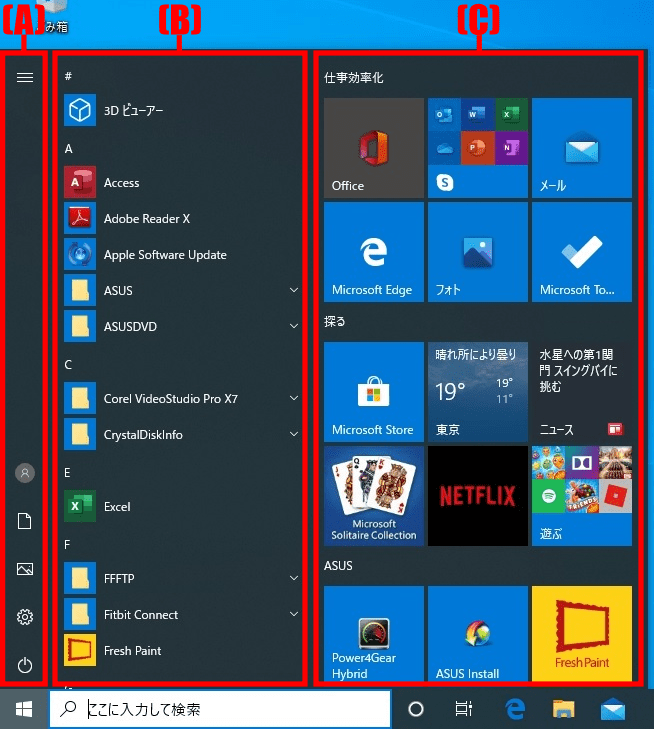The width and height of the screenshot is (654, 729).
Task: Open the ASUS Install tile
Action: point(478,634)
